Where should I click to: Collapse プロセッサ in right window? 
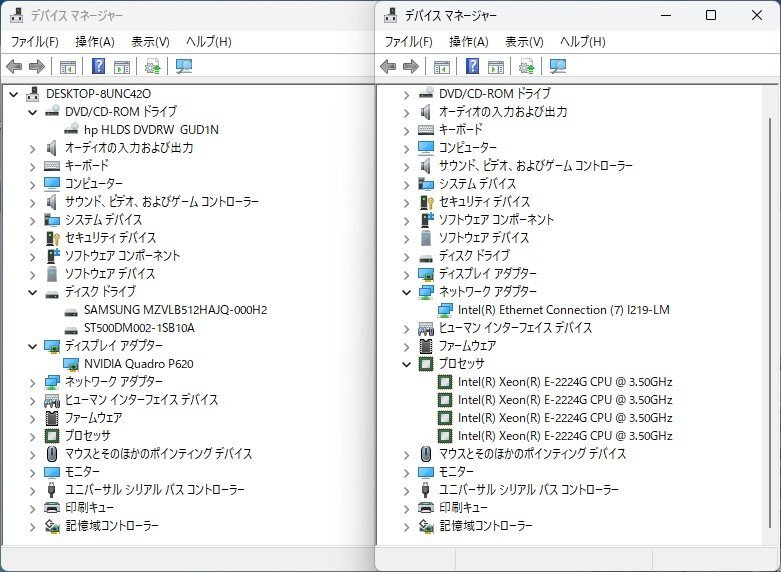406,364
